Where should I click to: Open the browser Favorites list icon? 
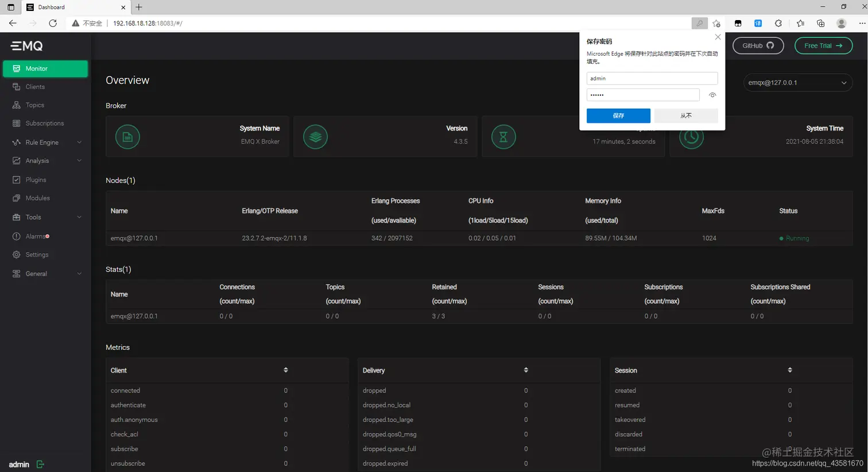[800, 23]
